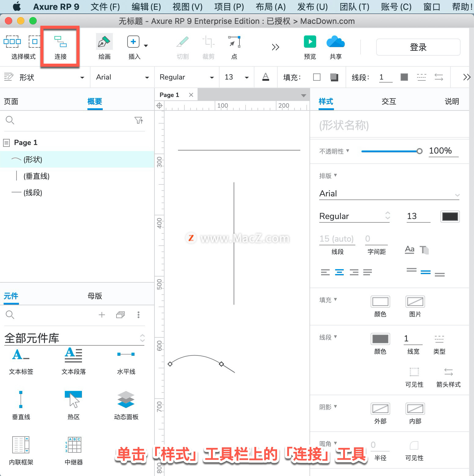Select the 内联框架 inline frame widget
474x476 pixels.
(x=21, y=451)
